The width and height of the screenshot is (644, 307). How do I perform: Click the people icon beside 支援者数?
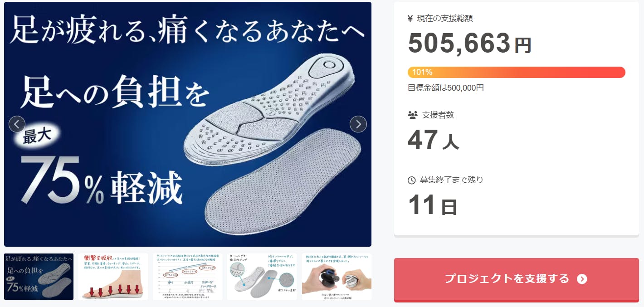[412, 115]
